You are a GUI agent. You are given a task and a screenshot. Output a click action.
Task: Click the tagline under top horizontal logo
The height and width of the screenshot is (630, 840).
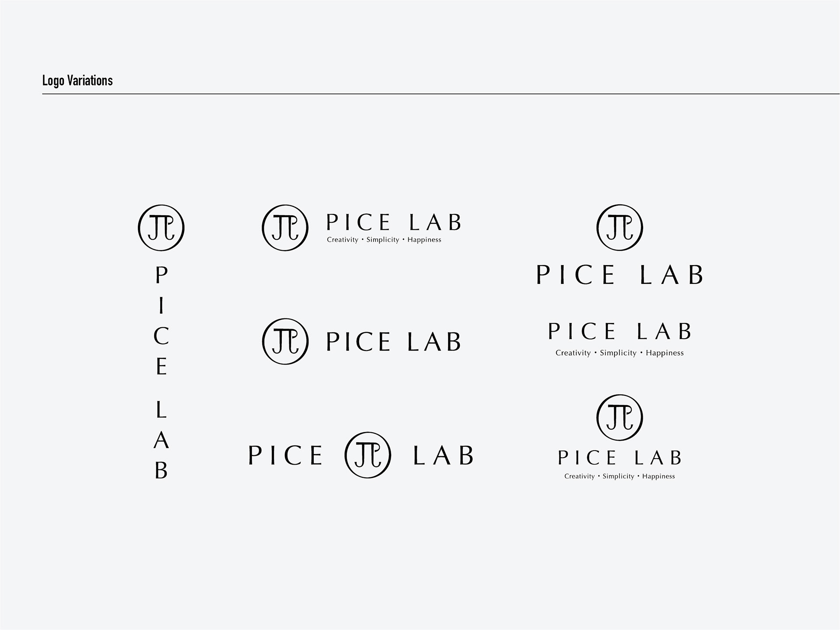384,240
